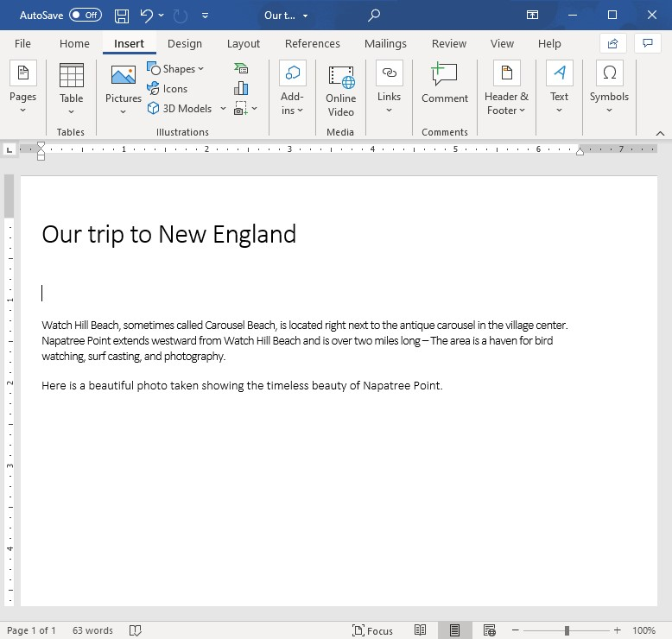Zoom in with the plus button
This screenshot has width=672, height=639.
[x=617, y=630]
